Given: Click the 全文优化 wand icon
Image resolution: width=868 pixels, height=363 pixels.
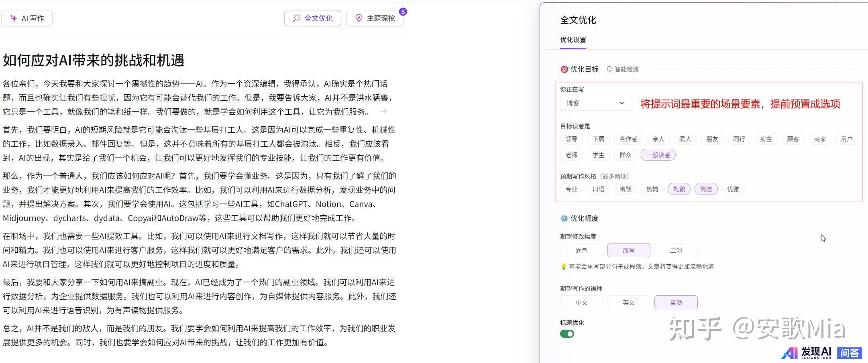Looking at the screenshot, I should 296,18.
